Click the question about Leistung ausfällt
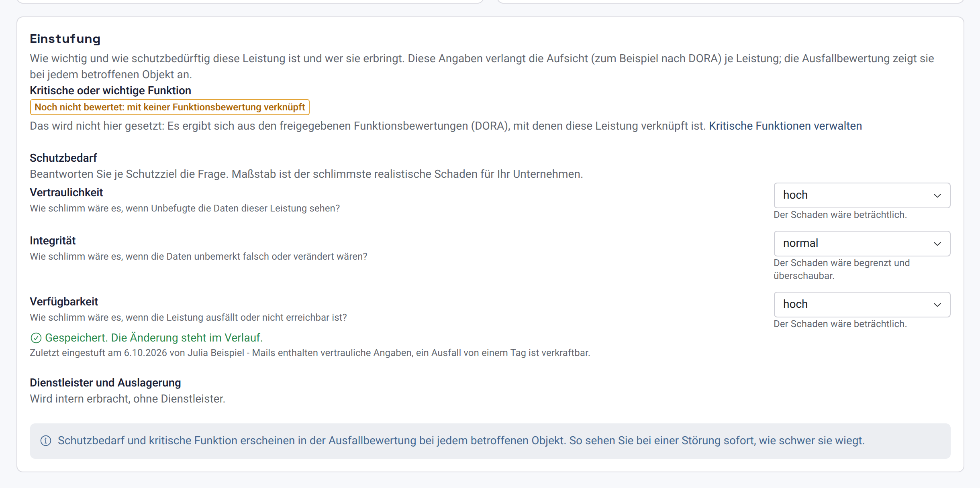 pyautogui.click(x=188, y=317)
